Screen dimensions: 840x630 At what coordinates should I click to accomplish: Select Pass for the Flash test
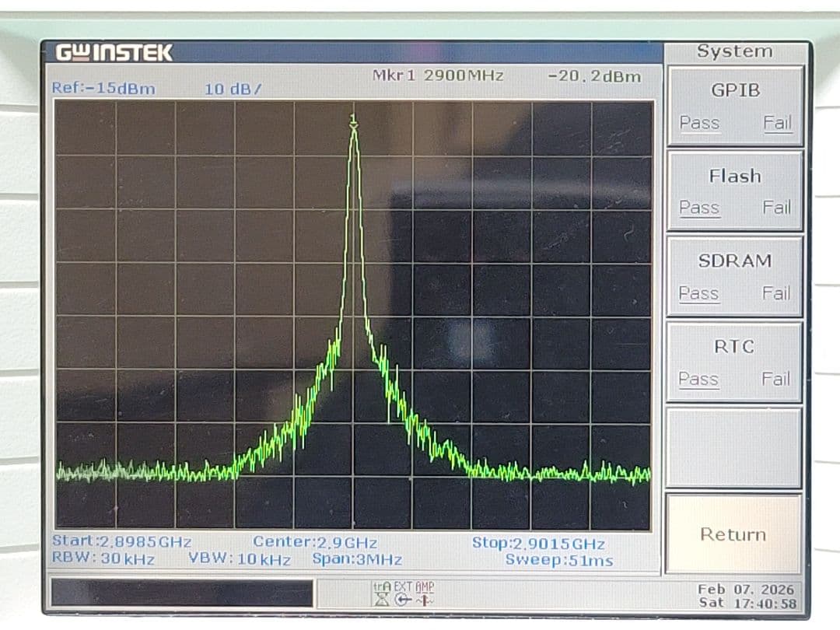[699, 208]
